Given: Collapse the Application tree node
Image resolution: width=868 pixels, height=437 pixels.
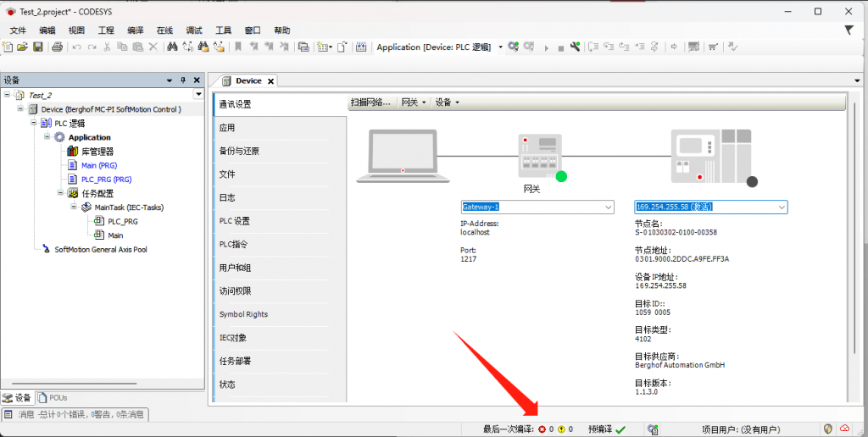Looking at the screenshot, I should [47, 136].
